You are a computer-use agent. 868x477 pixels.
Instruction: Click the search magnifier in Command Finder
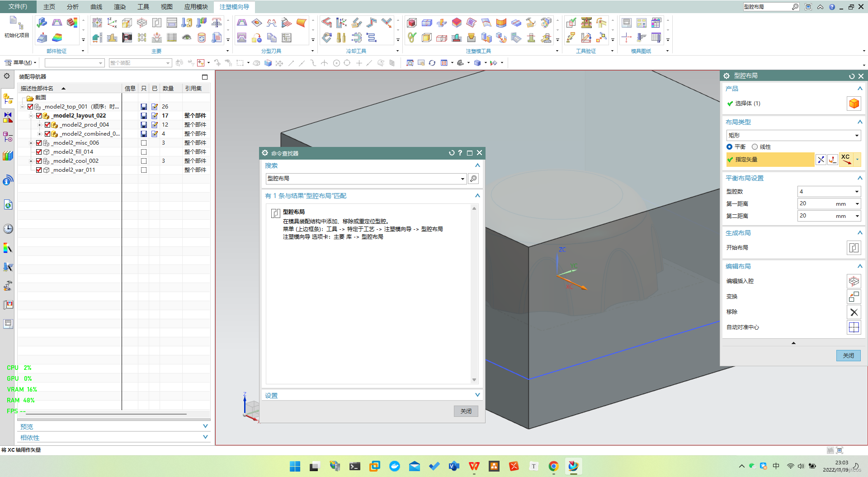point(473,179)
